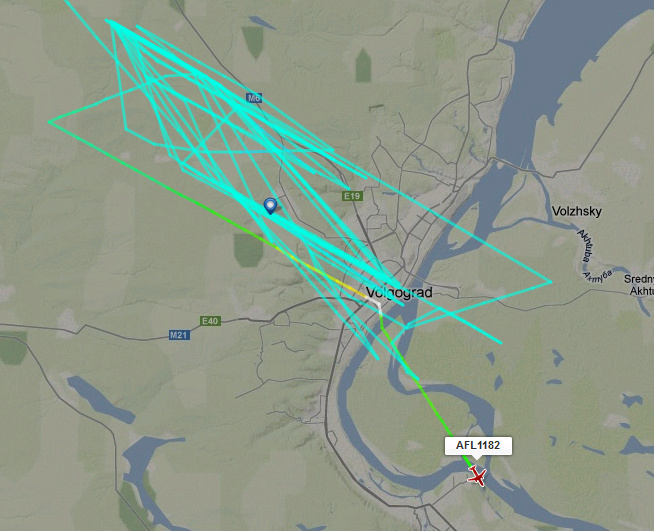The height and width of the screenshot is (531, 654).
Task: Click the E40 road badge
Action: (x=210, y=321)
